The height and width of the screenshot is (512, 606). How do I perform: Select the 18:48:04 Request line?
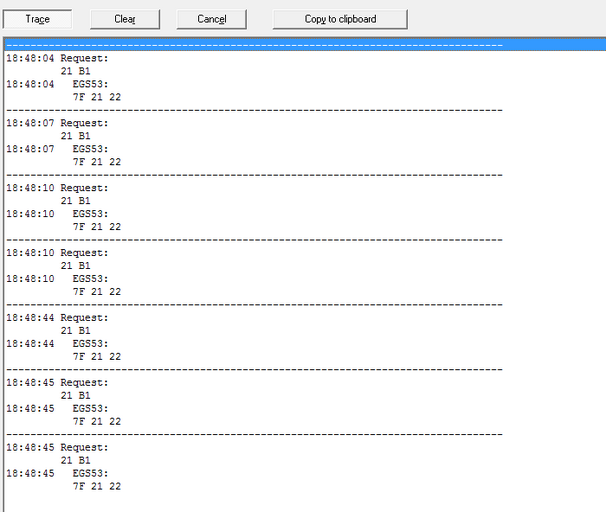tap(57, 58)
